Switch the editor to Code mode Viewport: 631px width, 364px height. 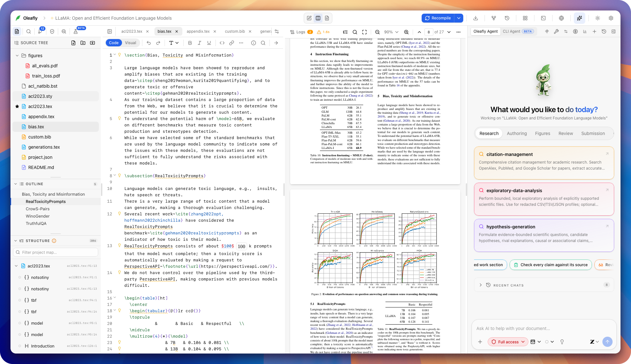114,43
